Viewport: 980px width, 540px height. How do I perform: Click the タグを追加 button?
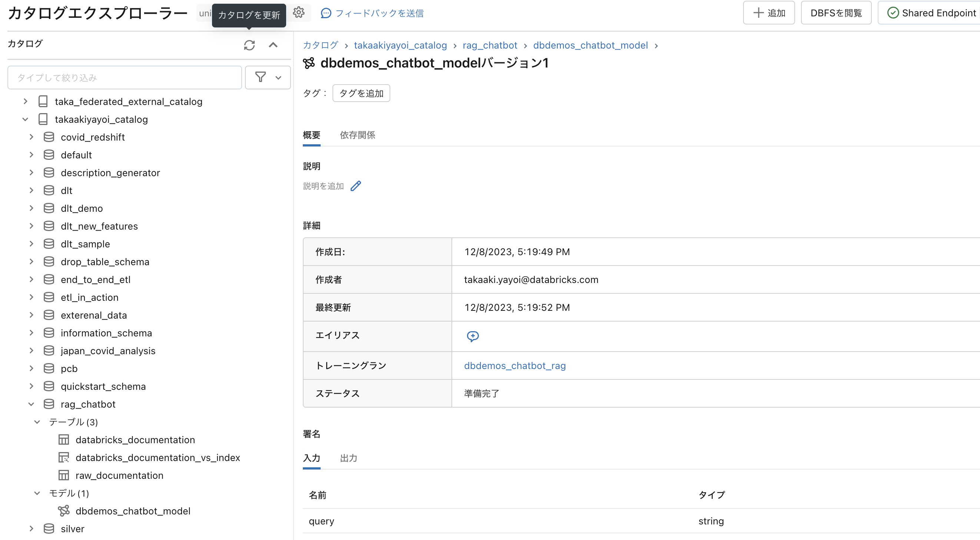point(361,93)
